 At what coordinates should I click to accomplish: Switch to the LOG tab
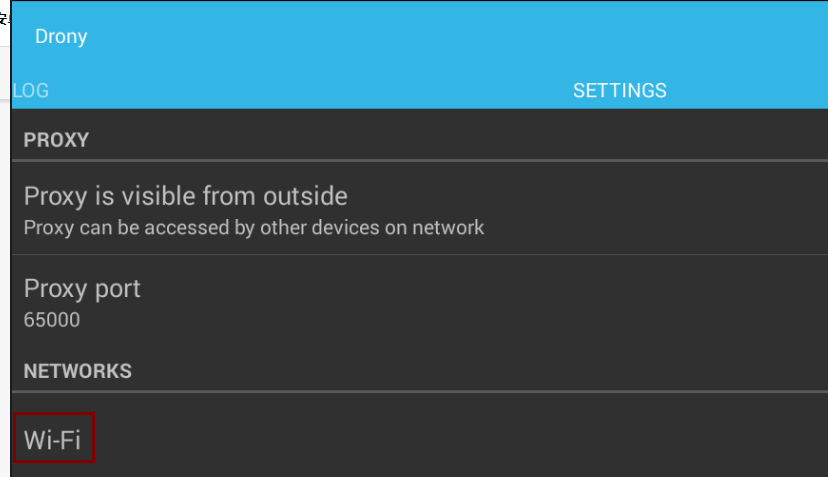[31, 90]
